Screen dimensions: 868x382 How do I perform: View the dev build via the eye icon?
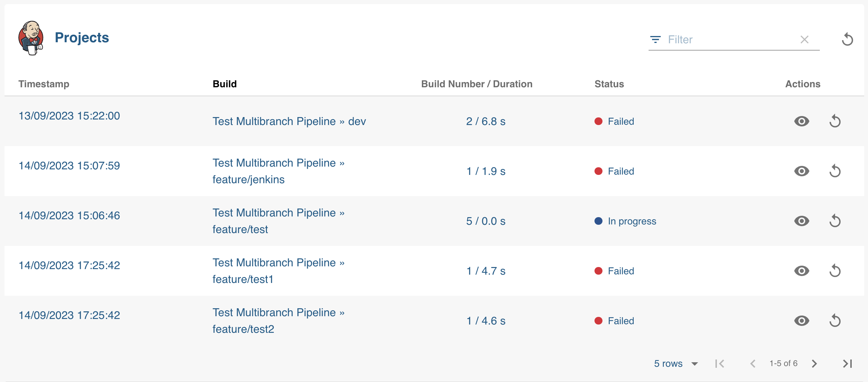click(x=801, y=121)
